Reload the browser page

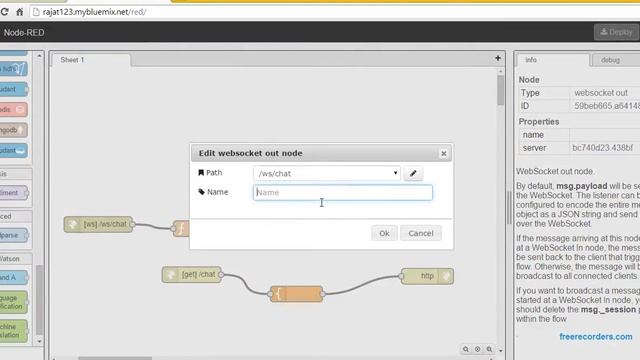pyautogui.click(x=4, y=12)
